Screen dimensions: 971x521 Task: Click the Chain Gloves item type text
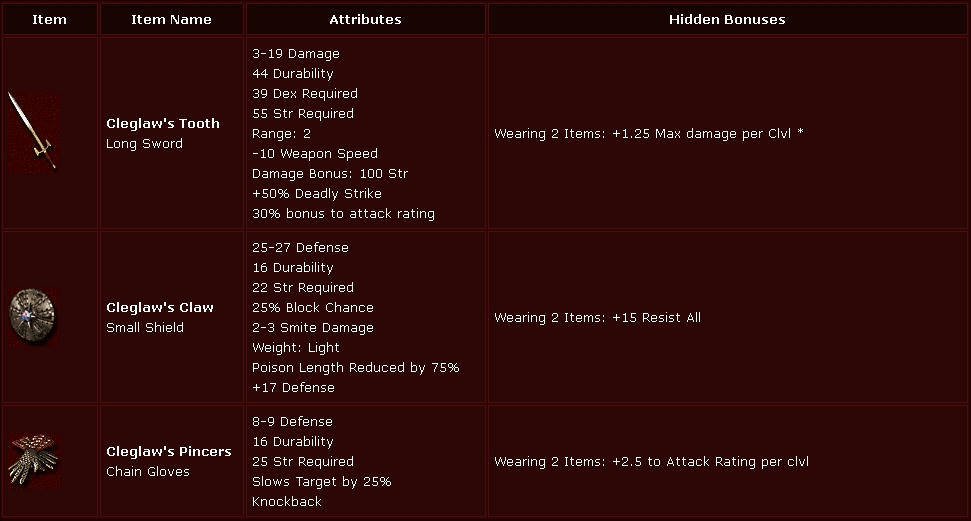(x=148, y=471)
